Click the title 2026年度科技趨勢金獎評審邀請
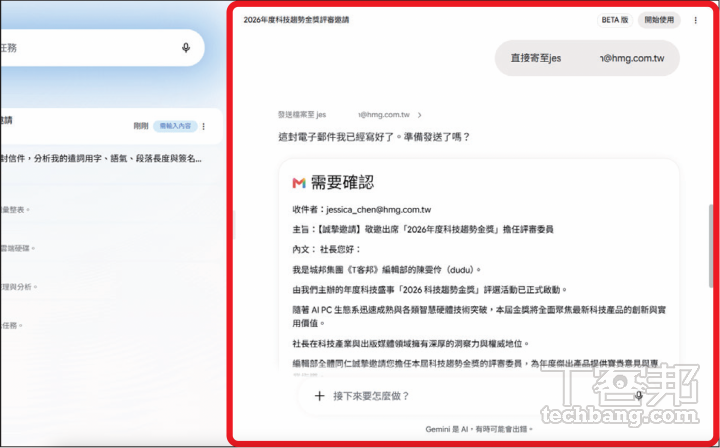This screenshot has height=448, width=720. (296, 20)
